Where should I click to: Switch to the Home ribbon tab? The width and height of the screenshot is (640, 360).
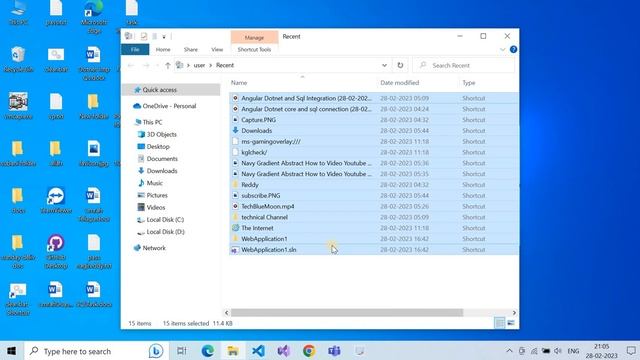coord(163,49)
